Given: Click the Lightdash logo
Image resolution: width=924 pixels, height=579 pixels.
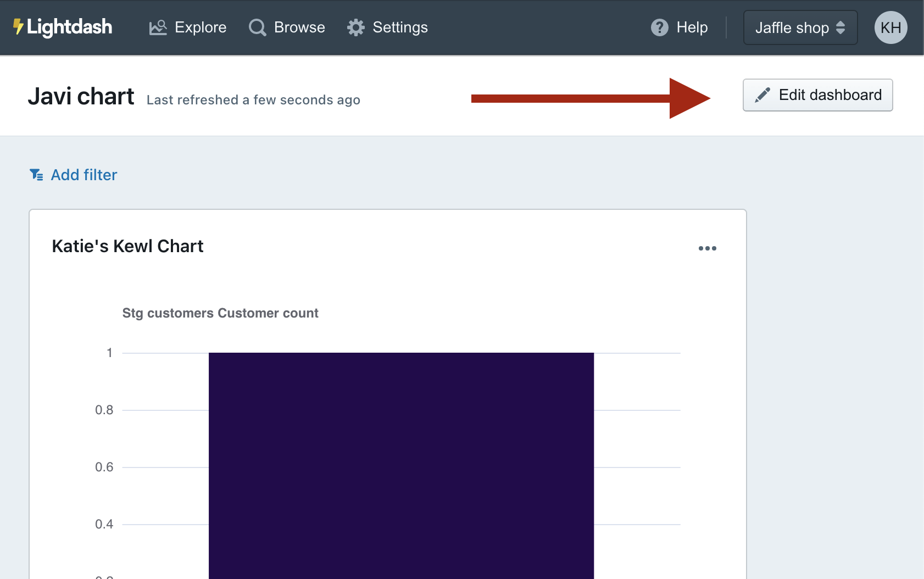Looking at the screenshot, I should 63,27.
